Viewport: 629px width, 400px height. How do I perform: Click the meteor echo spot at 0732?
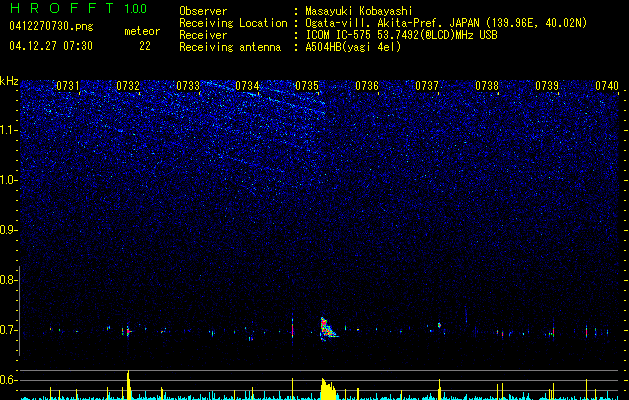click(128, 331)
